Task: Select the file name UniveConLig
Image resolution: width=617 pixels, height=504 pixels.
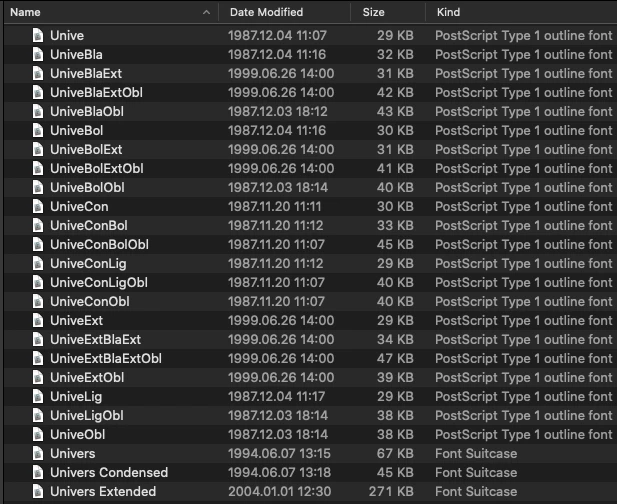Action: point(89,263)
